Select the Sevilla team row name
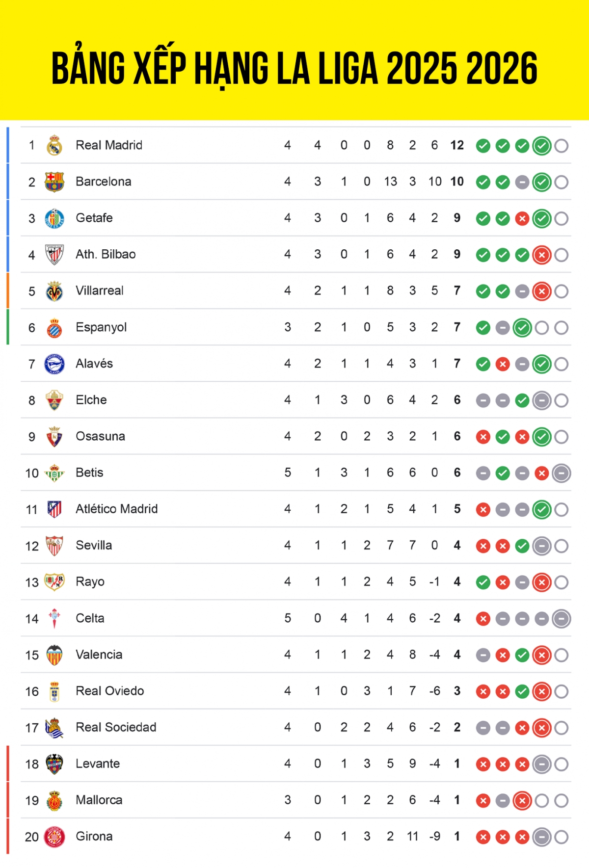Screen dimensions: 589x868 tap(94, 545)
